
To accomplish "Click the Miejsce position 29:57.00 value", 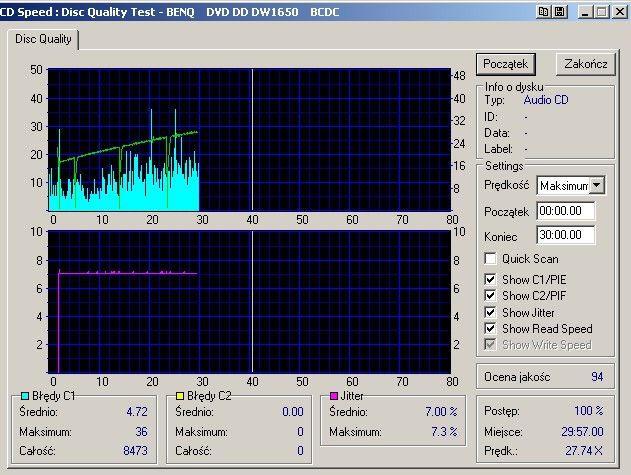I will [582, 432].
